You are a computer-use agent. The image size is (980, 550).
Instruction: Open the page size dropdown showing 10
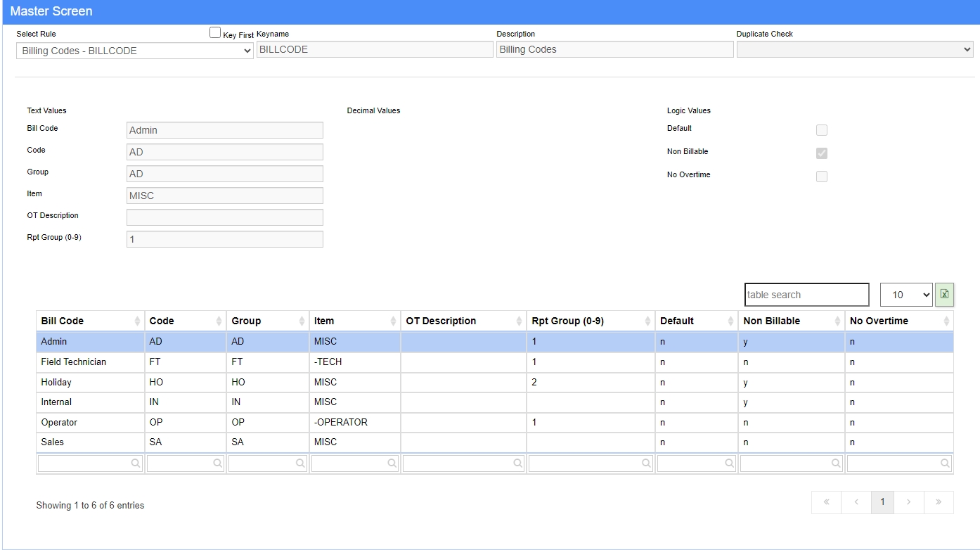tap(905, 295)
